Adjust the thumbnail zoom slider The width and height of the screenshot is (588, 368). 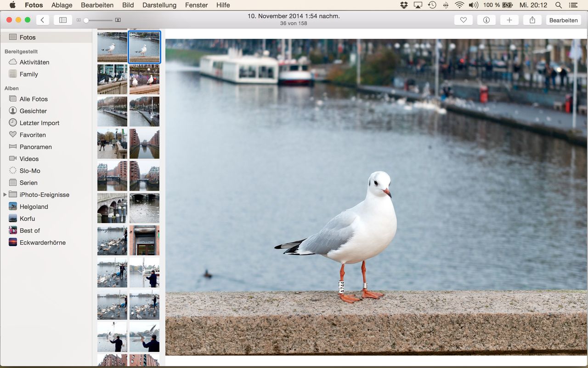point(86,20)
